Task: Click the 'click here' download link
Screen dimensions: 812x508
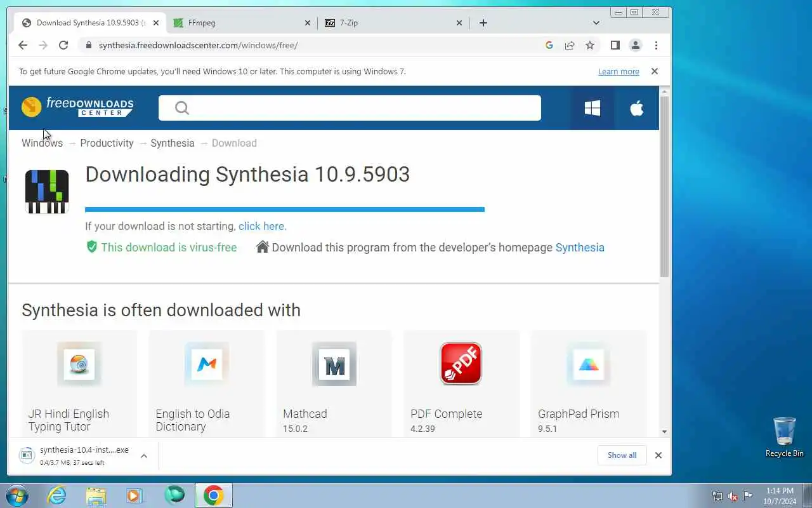Action: click(x=261, y=226)
